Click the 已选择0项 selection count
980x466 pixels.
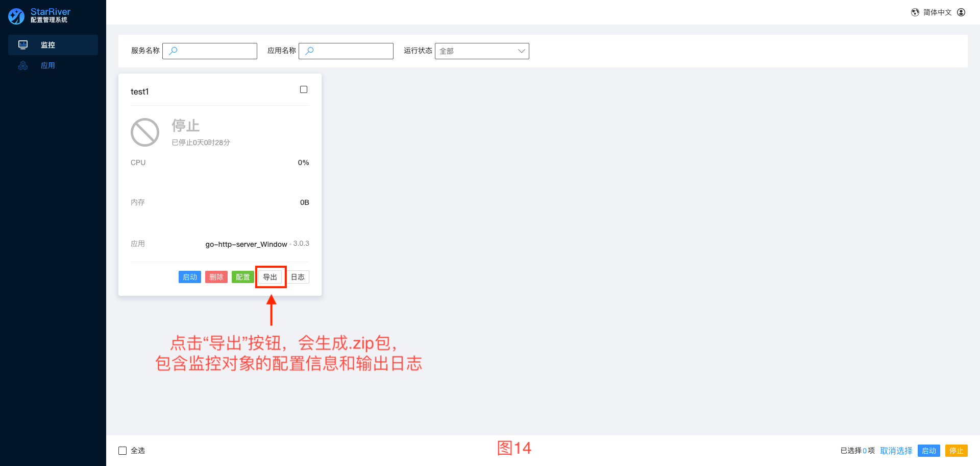pyautogui.click(x=857, y=451)
